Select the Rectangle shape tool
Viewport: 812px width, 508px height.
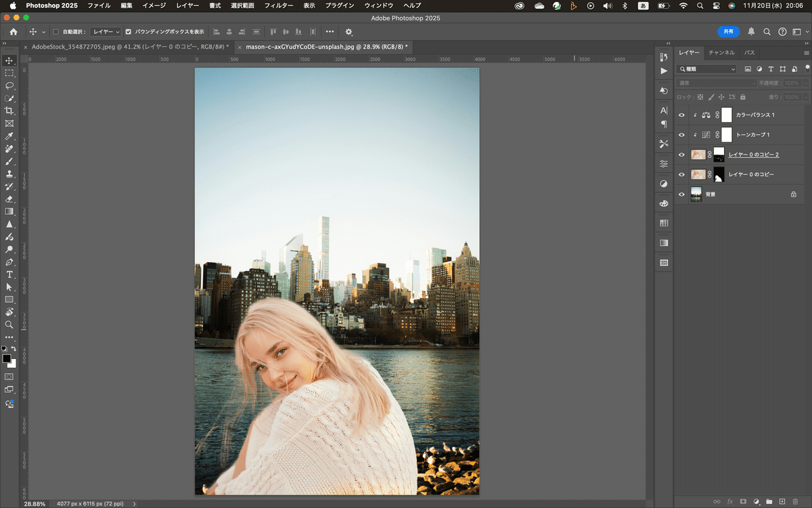click(x=9, y=299)
